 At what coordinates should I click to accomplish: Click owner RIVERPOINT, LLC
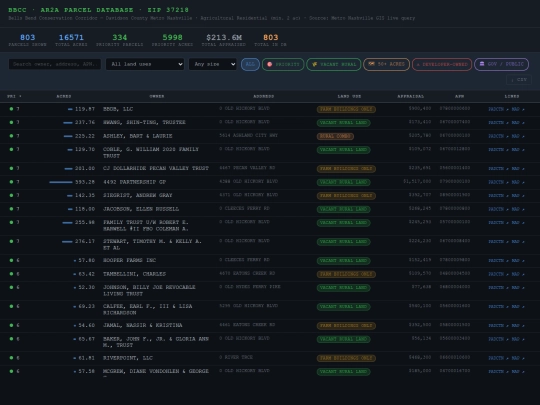click(128, 358)
